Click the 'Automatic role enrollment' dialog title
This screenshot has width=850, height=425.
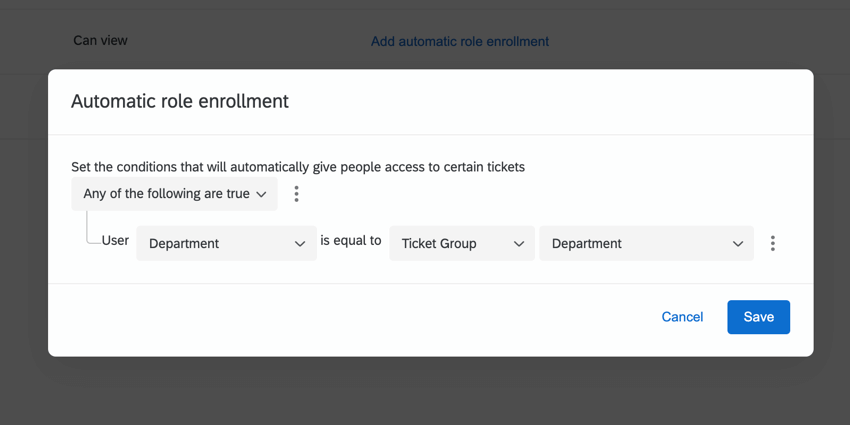coord(180,101)
